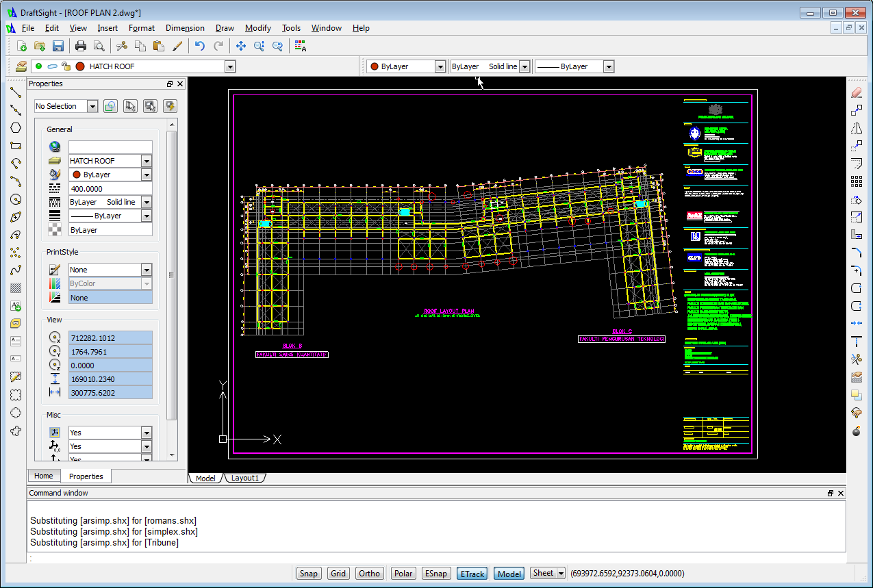Select the Eraser delete tool
The image size is (873, 588).
click(x=856, y=92)
